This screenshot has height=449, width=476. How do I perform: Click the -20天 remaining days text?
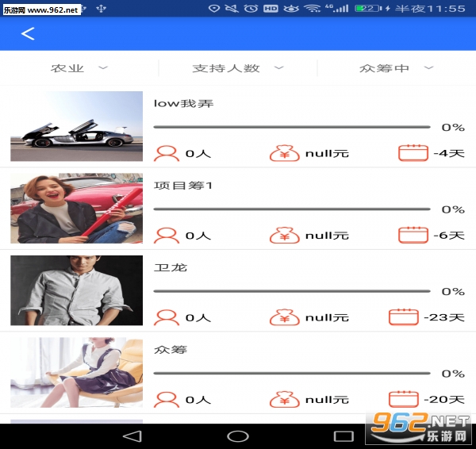click(444, 400)
